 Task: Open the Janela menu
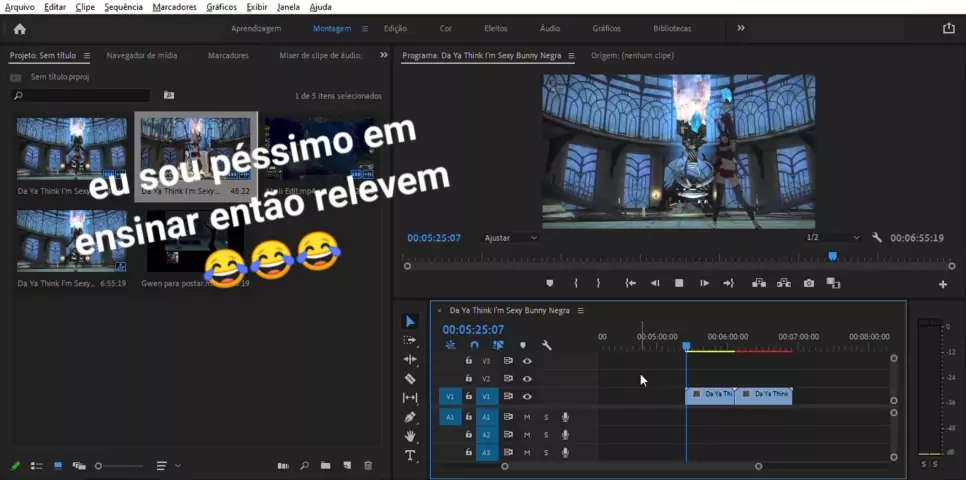[288, 7]
